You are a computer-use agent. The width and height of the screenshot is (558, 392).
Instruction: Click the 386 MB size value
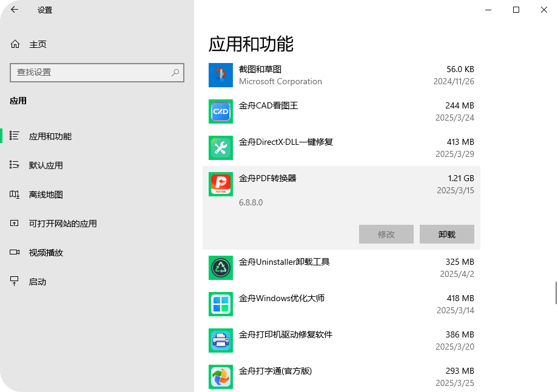460,334
